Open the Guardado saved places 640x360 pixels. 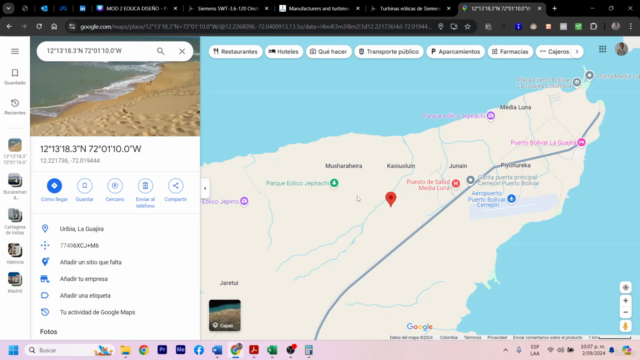pyautogui.click(x=15, y=76)
